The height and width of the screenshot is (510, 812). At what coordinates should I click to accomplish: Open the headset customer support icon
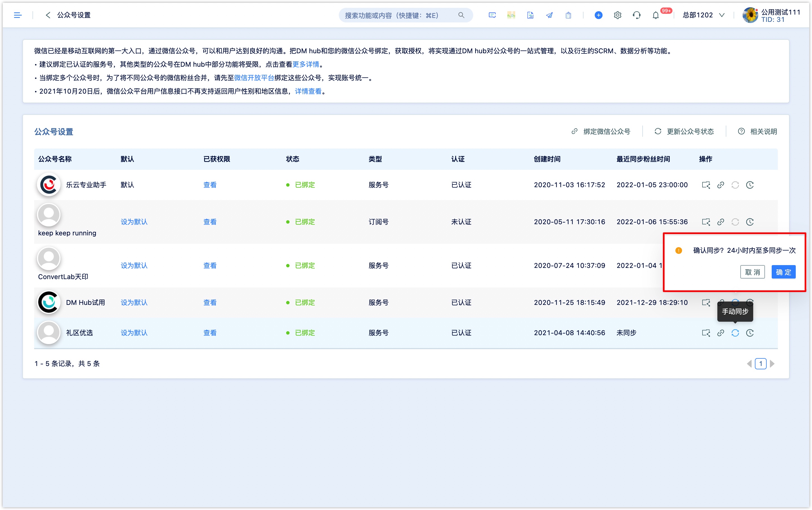[636, 15]
